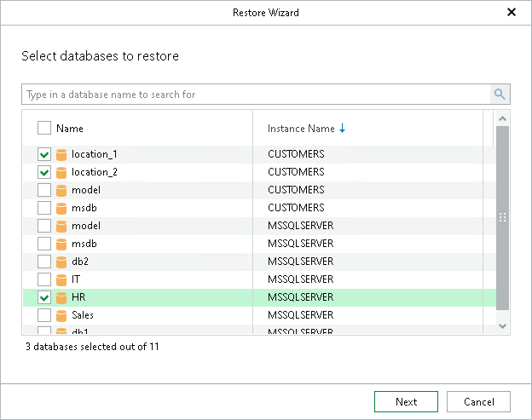Viewport: 532px width, 420px height.
Task: Click the HR database icon
Action: click(x=61, y=297)
